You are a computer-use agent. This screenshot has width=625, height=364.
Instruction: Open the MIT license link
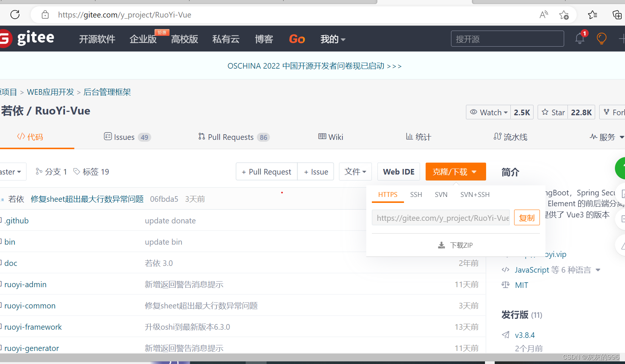(522, 285)
